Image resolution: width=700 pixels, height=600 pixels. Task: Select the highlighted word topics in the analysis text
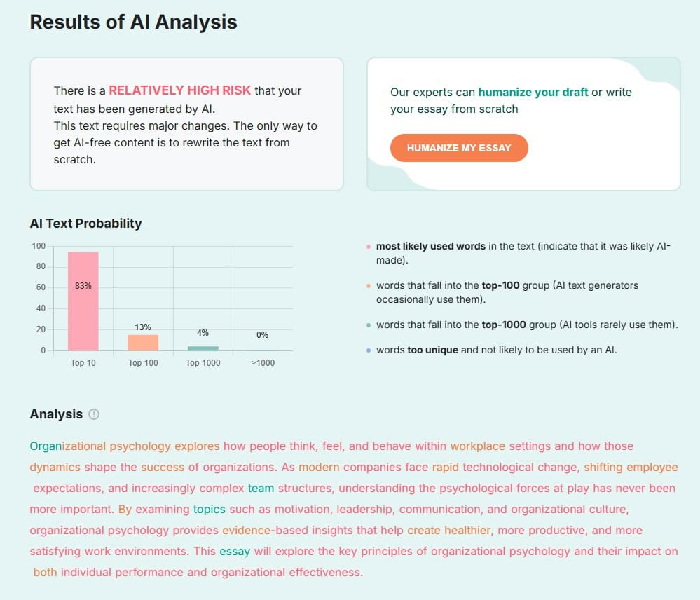pos(209,510)
